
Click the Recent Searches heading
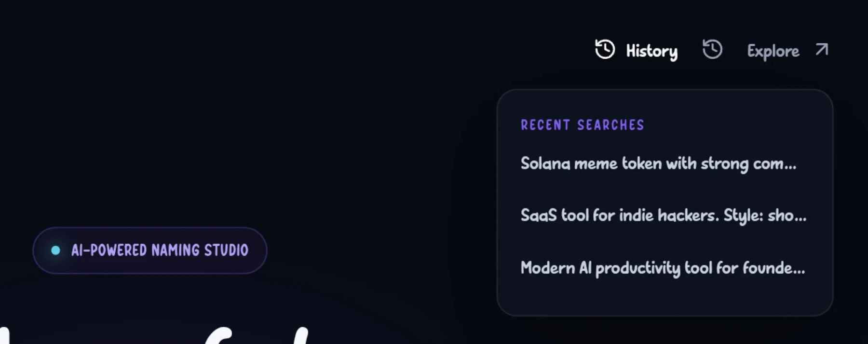(582, 125)
